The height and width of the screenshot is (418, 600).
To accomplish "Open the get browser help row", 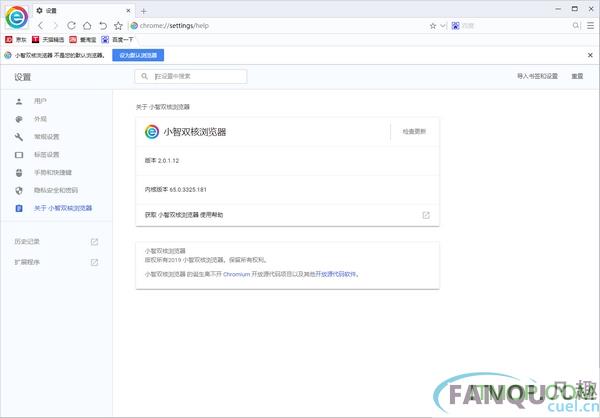I will click(x=287, y=215).
